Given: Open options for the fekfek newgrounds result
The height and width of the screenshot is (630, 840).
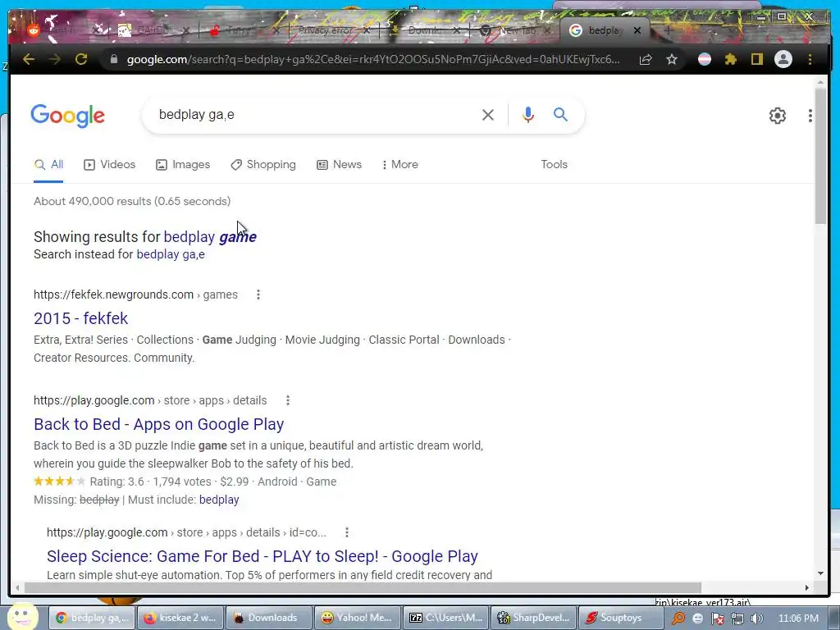Looking at the screenshot, I should (x=258, y=294).
